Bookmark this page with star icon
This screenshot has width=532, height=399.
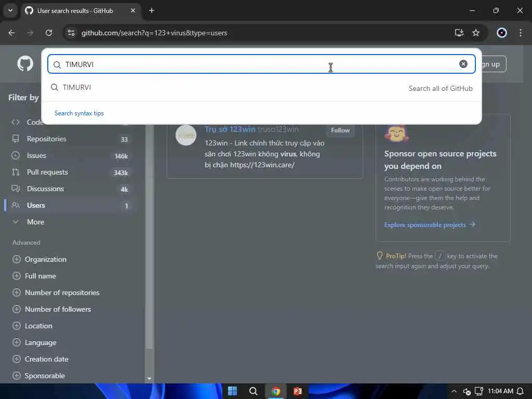click(476, 33)
